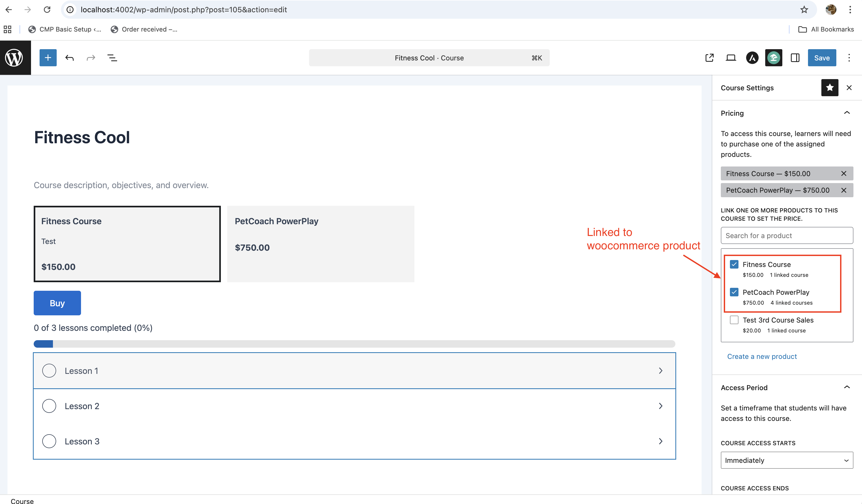Open the three-dot options menu
862x504 pixels.
tap(849, 57)
